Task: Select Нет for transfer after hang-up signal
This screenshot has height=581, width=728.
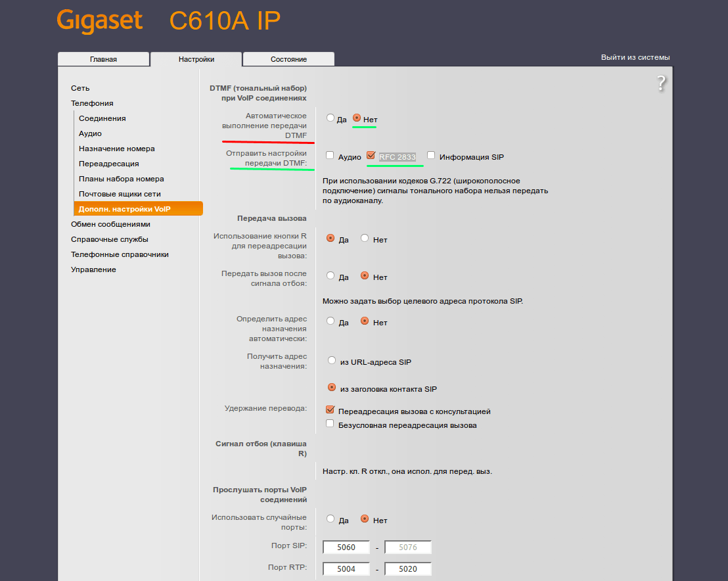Action: click(x=365, y=276)
